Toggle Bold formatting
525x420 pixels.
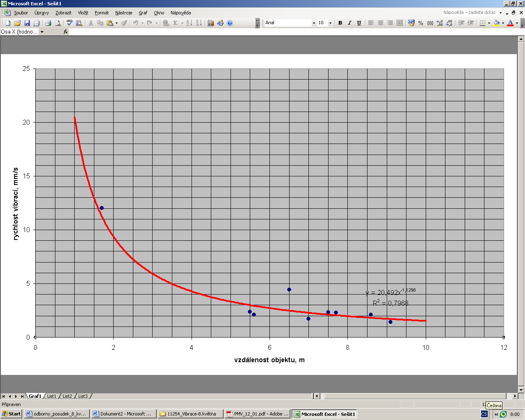(340, 23)
